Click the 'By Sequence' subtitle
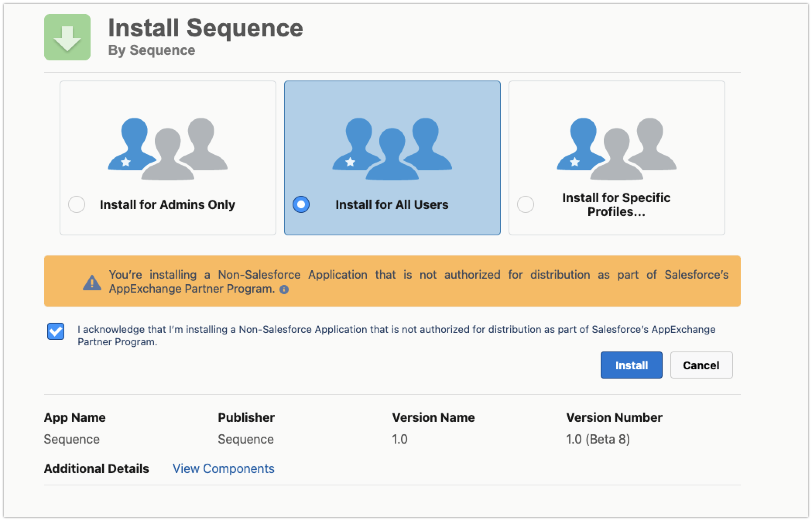The width and height of the screenshot is (812, 521). coord(152,50)
